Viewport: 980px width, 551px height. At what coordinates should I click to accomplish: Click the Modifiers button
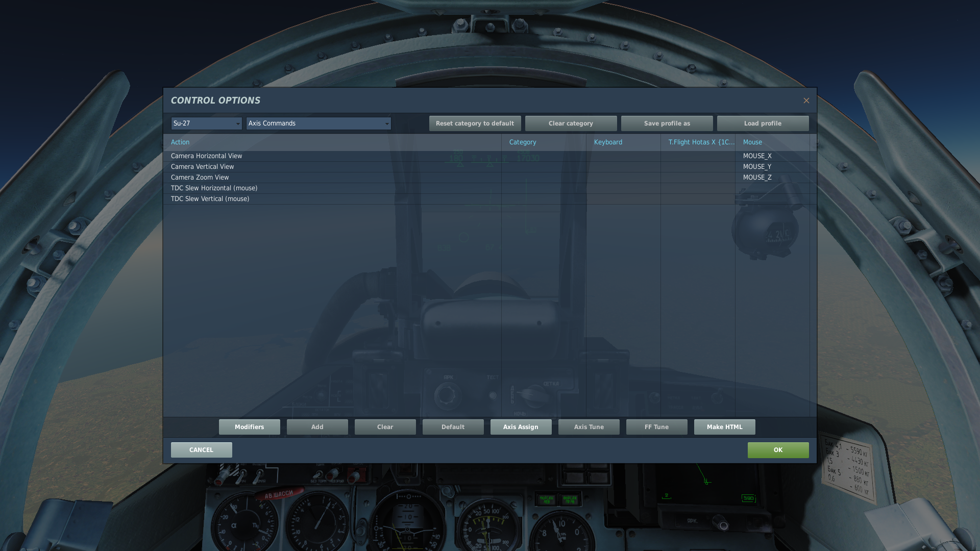249,427
